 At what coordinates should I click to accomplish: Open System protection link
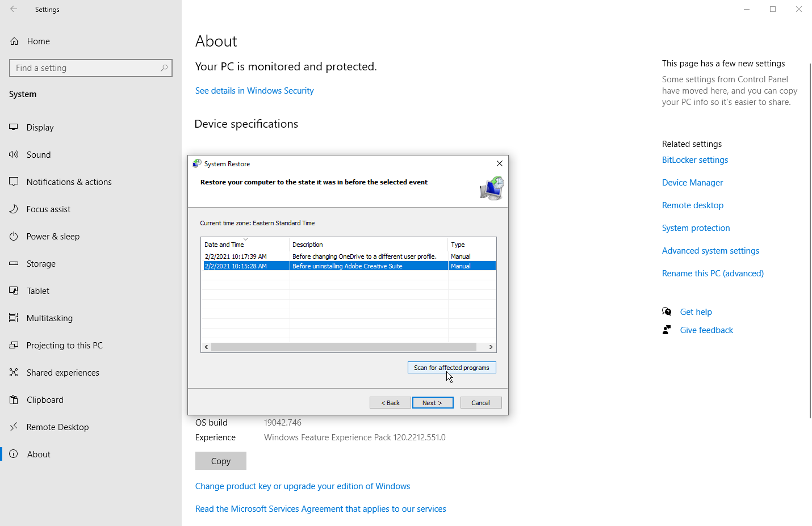696,228
